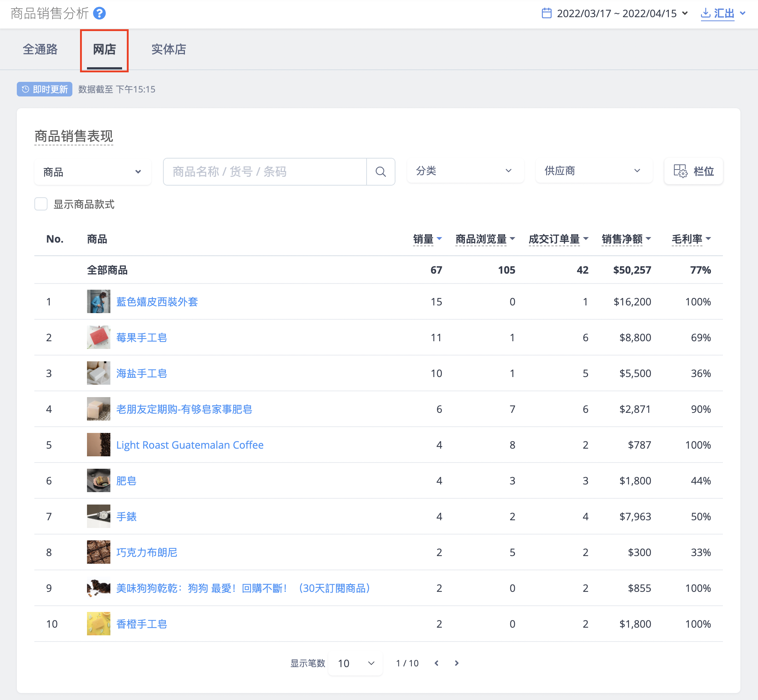This screenshot has width=758, height=700.
Task: Click the column settings 栏位 icon
Action: click(680, 171)
